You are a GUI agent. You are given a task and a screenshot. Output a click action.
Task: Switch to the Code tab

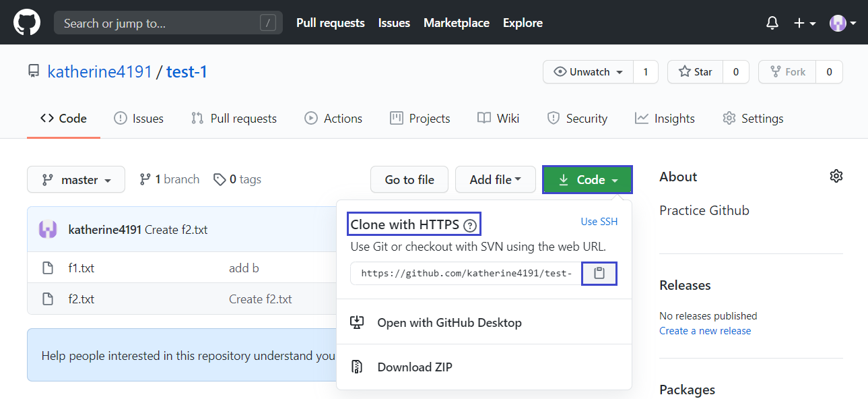[63, 119]
